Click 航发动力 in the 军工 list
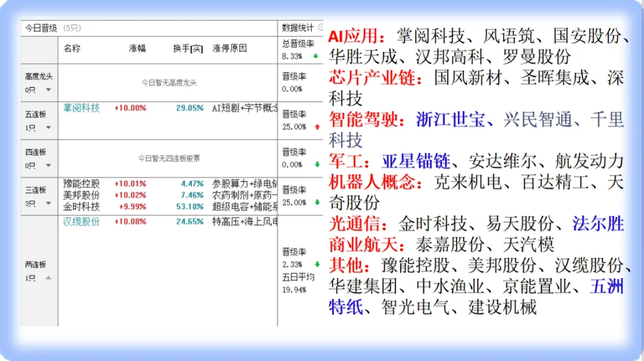The image size is (644, 361). point(589,161)
